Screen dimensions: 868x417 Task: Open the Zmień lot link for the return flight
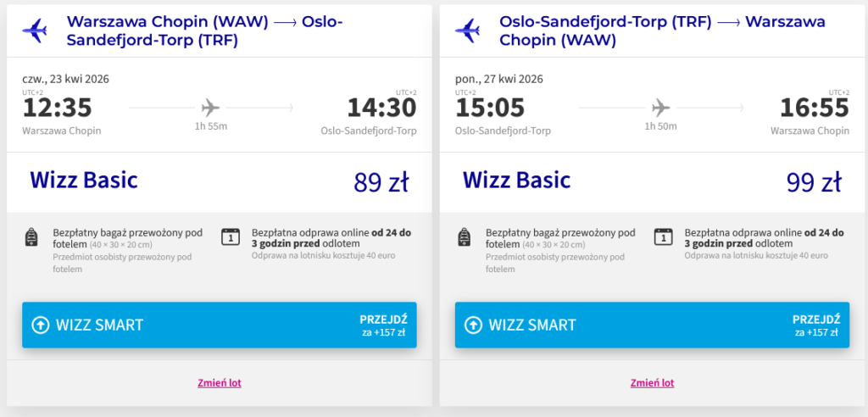(652, 383)
